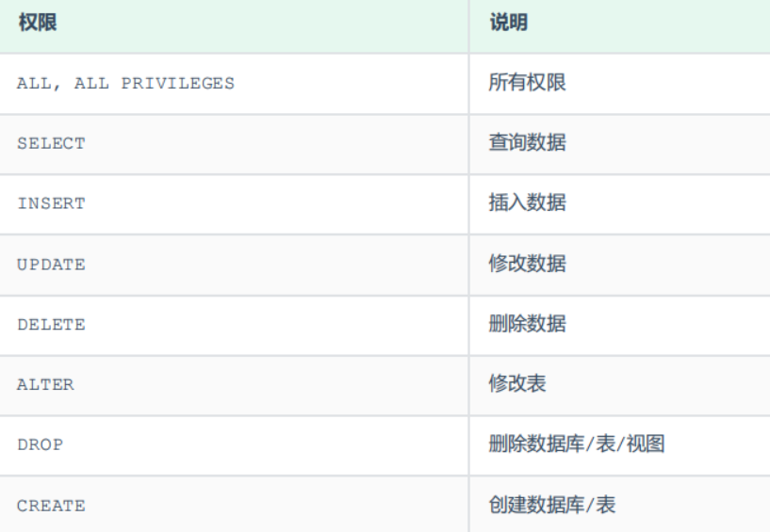Select the ALTER privilege cell
The height and width of the screenshot is (532, 770).
click(45, 385)
